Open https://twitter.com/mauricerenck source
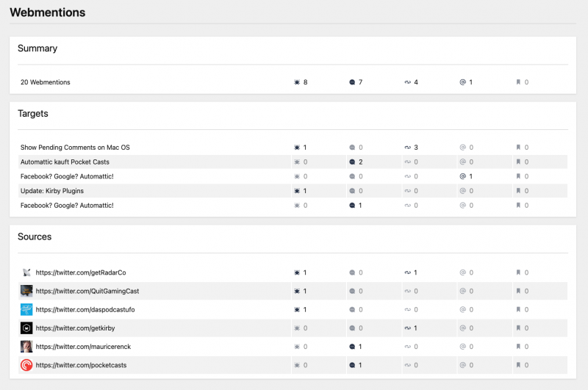Image resolution: width=588 pixels, height=390 pixels. 83,347
